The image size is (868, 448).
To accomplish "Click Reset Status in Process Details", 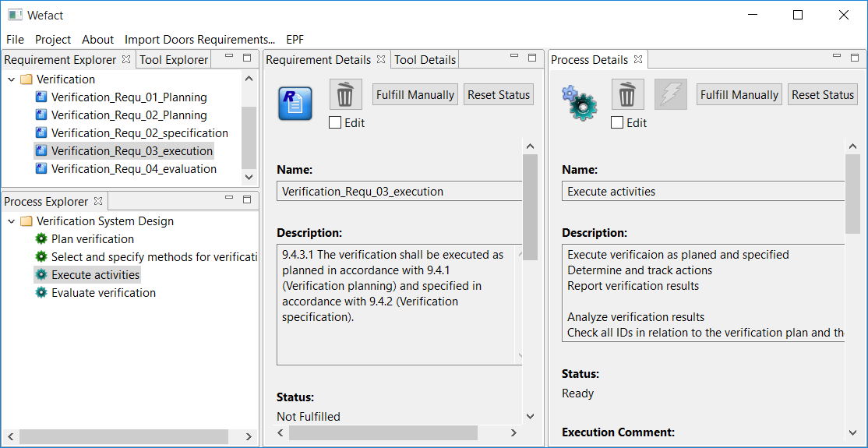I will tap(823, 95).
